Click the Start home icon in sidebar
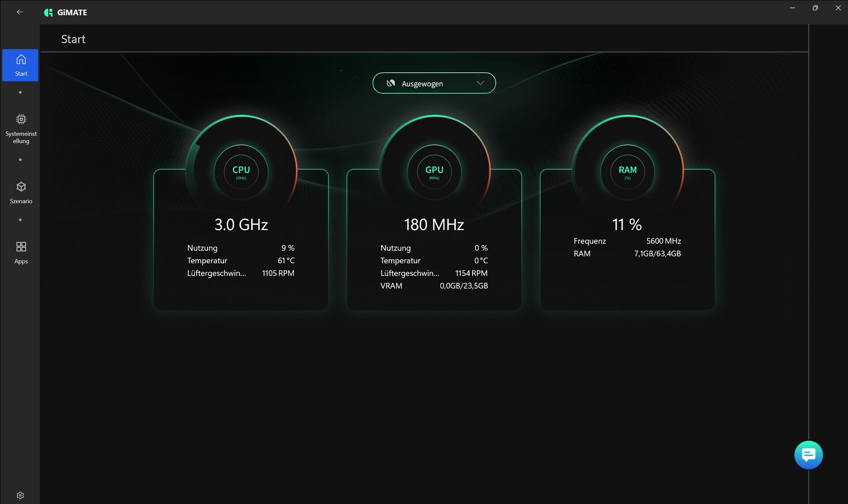This screenshot has width=848, height=504. point(21,60)
